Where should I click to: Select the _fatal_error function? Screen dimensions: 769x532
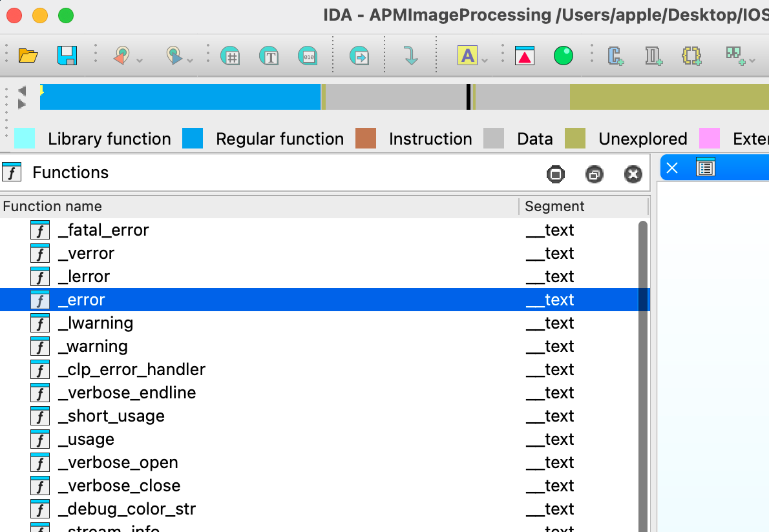pos(319,230)
